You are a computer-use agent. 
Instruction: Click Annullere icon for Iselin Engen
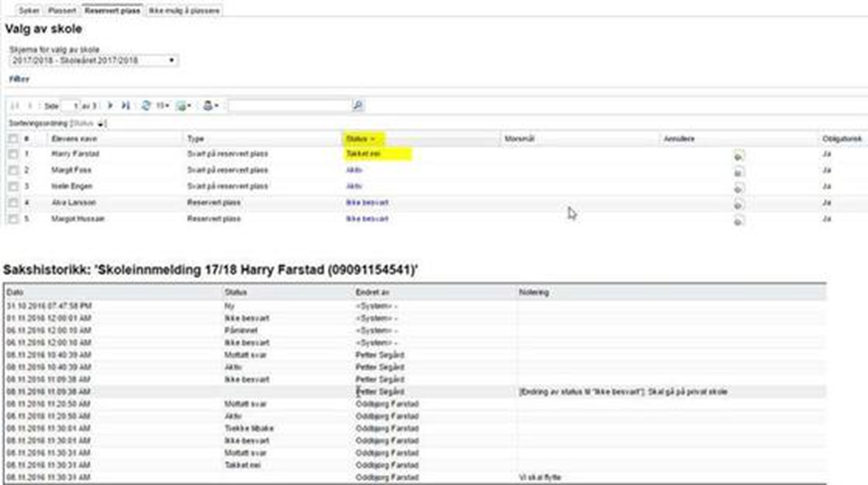[739, 186]
